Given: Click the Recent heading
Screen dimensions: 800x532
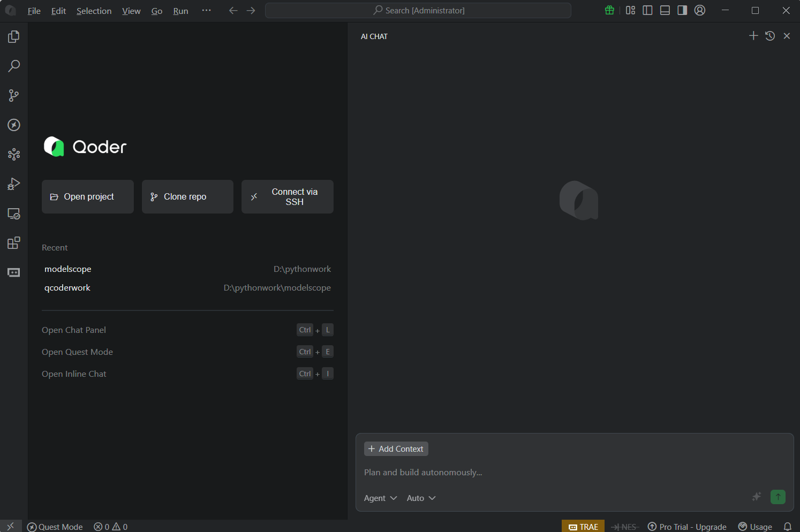Looking at the screenshot, I should tap(55, 247).
